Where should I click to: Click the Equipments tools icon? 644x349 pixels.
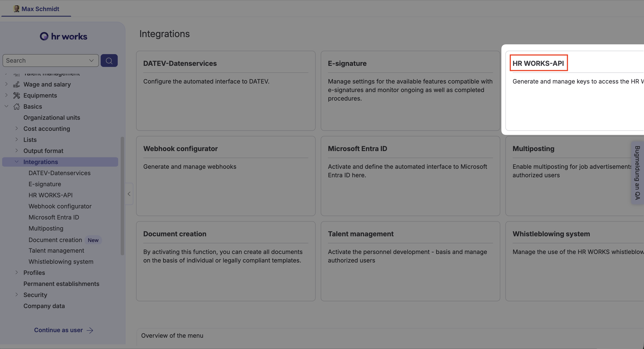16,95
